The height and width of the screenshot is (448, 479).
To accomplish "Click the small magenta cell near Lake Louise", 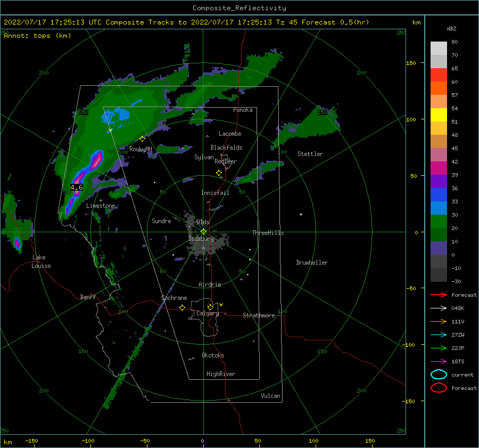I will (x=18, y=243).
